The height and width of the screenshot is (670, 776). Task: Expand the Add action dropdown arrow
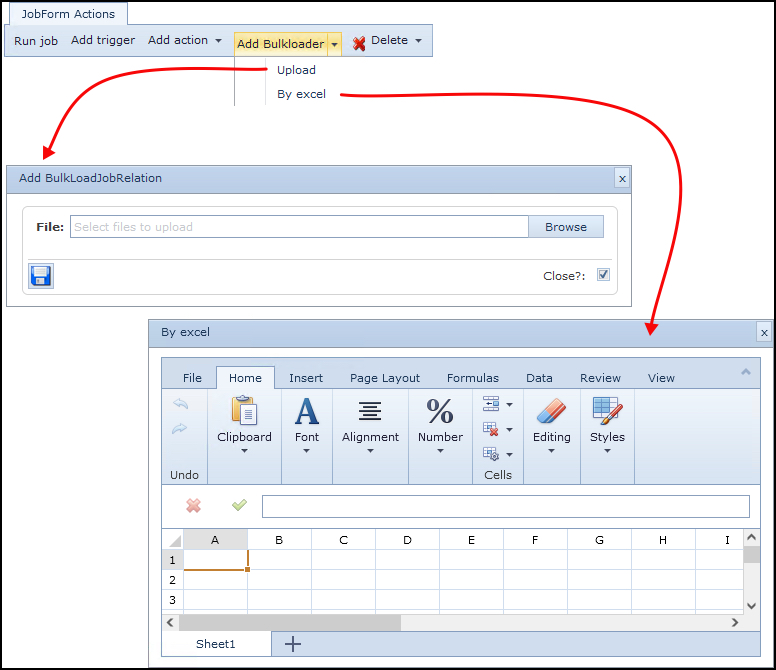[x=218, y=41]
